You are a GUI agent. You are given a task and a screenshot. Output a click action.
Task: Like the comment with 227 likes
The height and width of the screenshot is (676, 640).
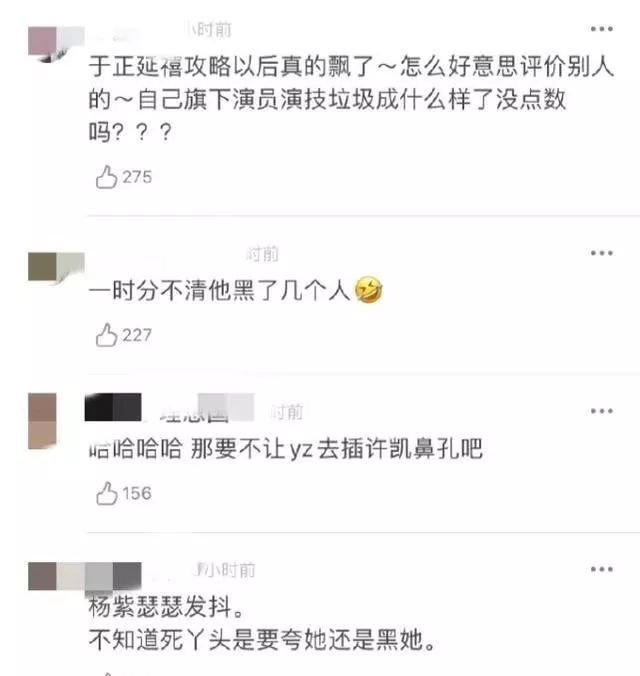(x=106, y=335)
